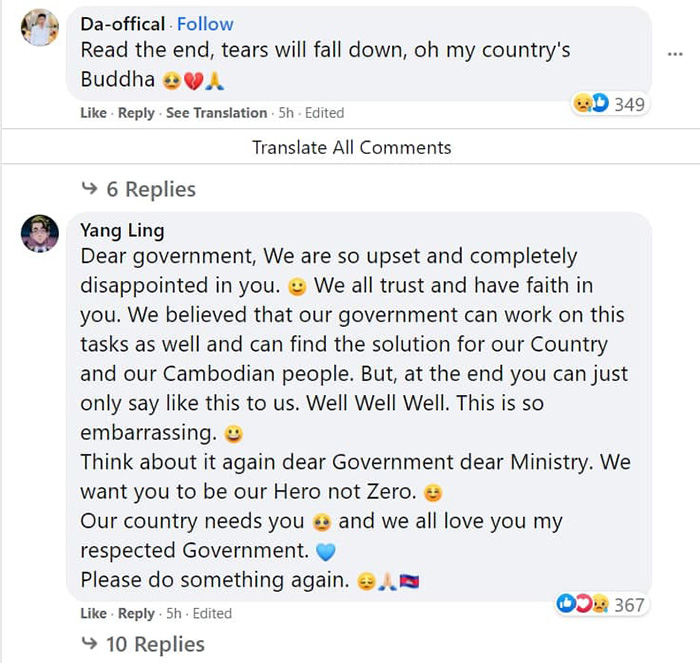The width and height of the screenshot is (700, 663).
Task: View edit history of Da-offical's comment
Action: click(325, 113)
